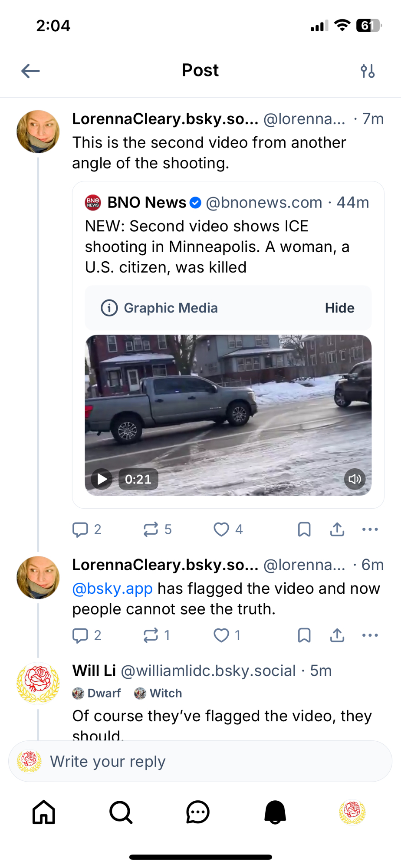The width and height of the screenshot is (401, 868).
Task: Open more options for first post
Action: click(370, 529)
